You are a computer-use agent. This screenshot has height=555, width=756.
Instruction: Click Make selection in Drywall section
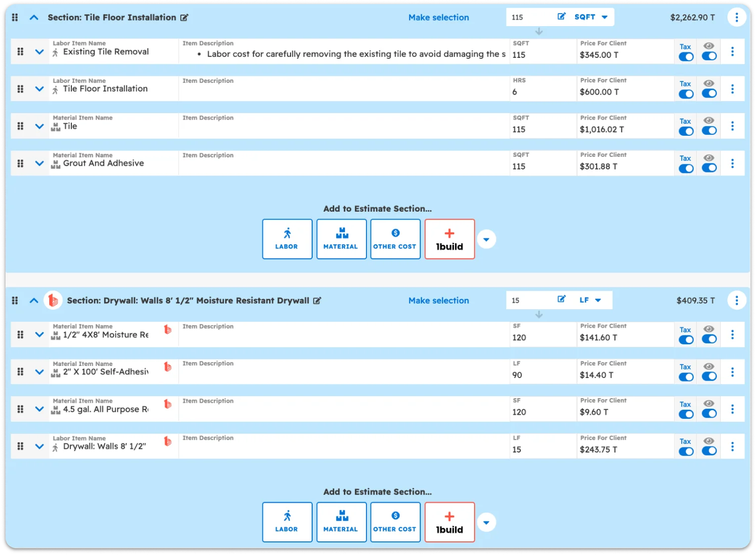pos(438,301)
